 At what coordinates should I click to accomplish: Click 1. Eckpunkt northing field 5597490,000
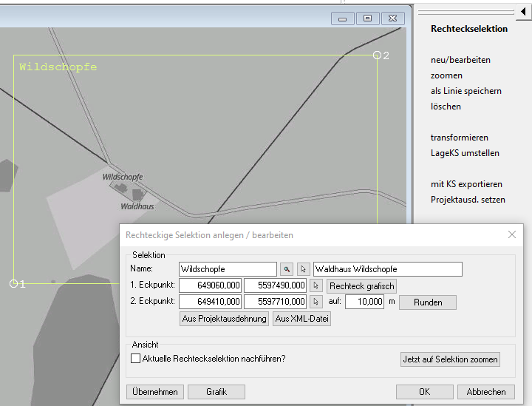[275, 285]
